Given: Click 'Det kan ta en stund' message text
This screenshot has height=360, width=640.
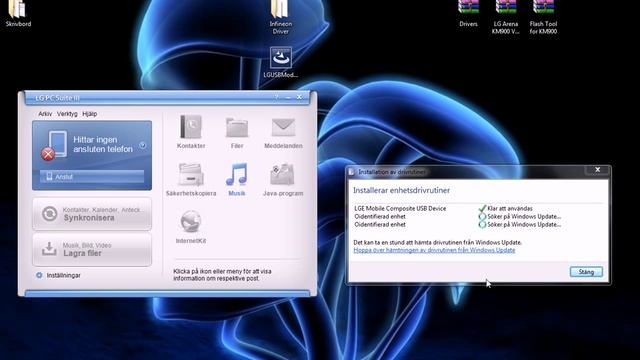Looking at the screenshot, I should (438, 242).
